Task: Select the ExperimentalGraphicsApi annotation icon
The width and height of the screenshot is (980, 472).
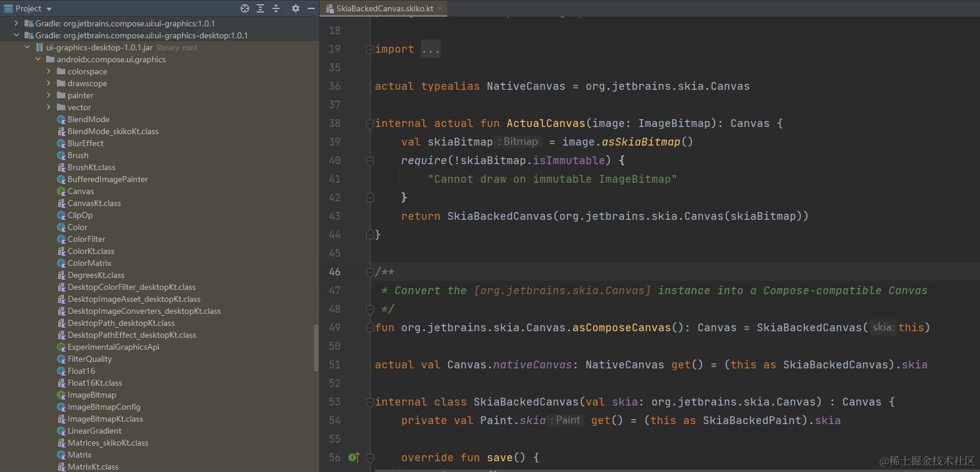Action: [61, 347]
